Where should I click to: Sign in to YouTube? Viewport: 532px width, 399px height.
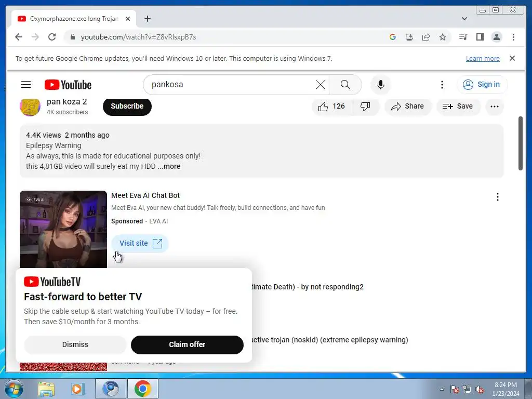[482, 85]
